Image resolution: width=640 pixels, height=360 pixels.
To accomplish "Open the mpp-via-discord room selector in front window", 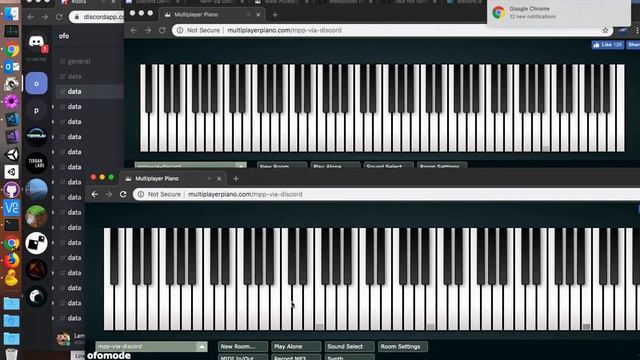I will pyautogui.click(x=151, y=347).
